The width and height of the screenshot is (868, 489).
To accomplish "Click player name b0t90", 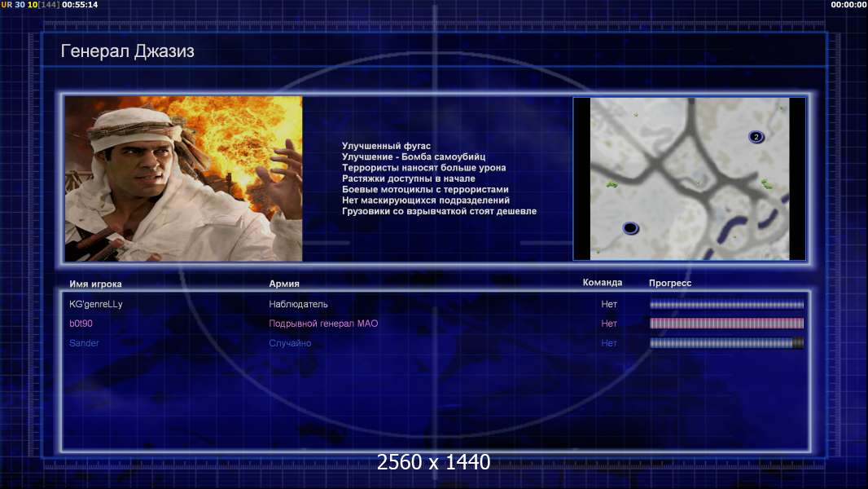I will coord(81,324).
